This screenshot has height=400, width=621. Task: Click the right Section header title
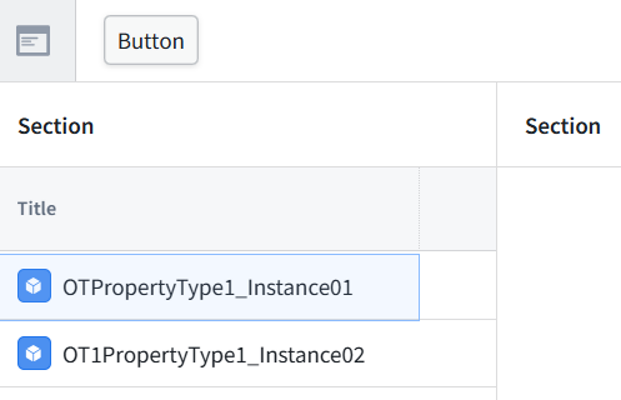(x=563, y=126)
